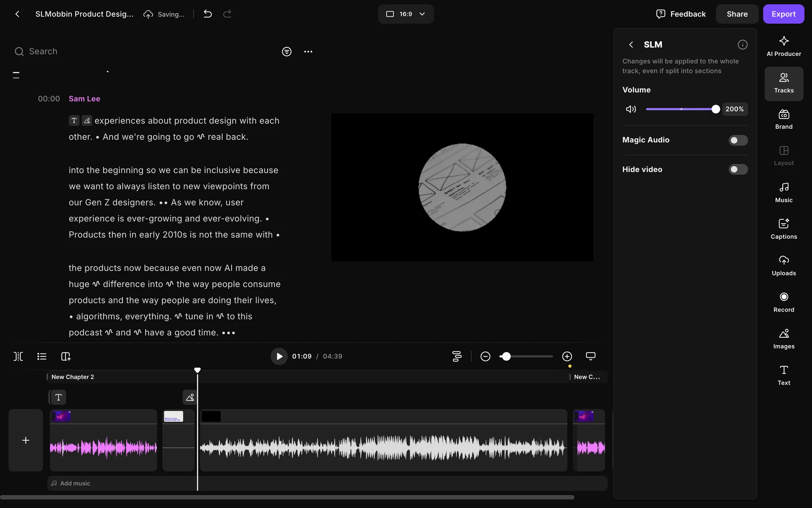Click the Volume slider handle
This screenshot has width=812, height=508.
point(715,109)
